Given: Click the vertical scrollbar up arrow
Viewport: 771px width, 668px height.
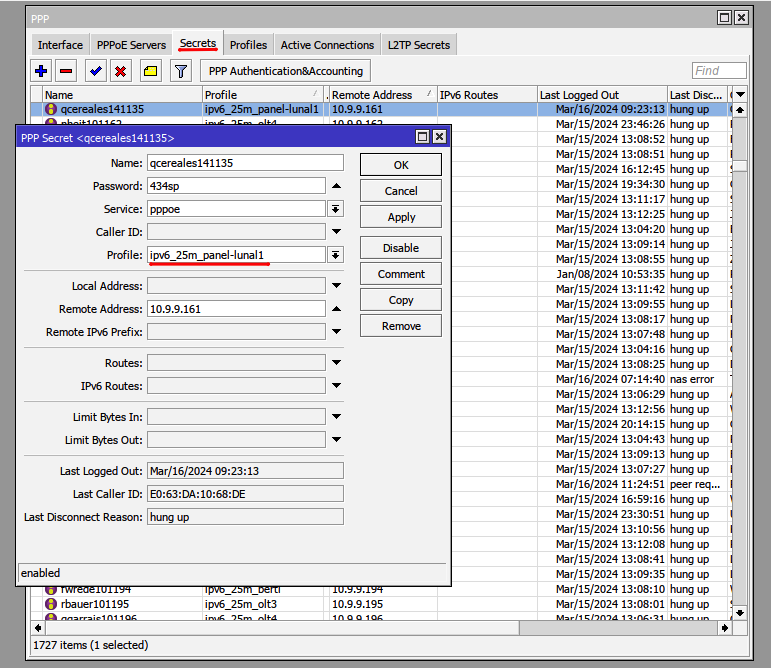Looking at the screenshot, I should [740, 110].
